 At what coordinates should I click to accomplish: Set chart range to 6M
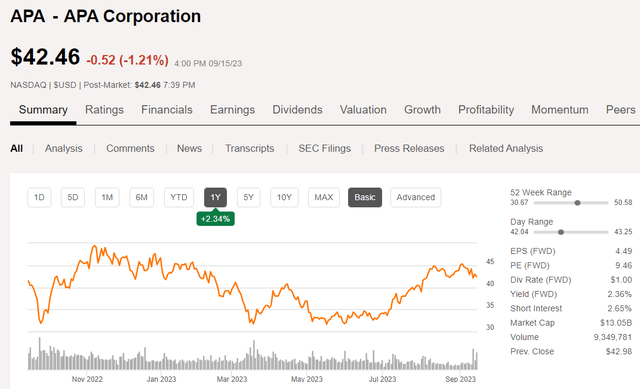point(142,198)
